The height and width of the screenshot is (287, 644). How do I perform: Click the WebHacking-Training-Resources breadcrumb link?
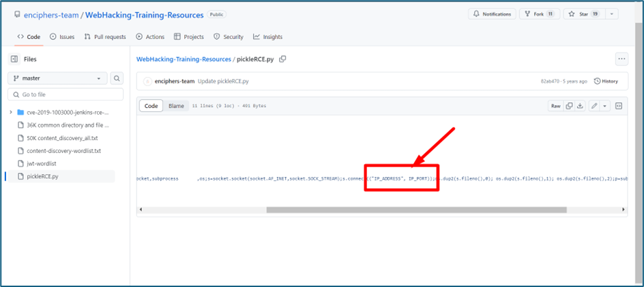184,59
